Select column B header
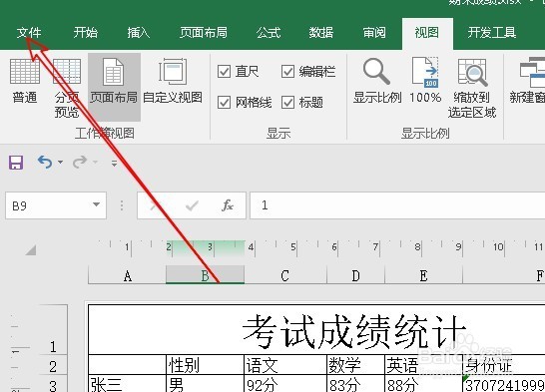Viewport: 545px width, 392px height. click(x=205, y=275)
